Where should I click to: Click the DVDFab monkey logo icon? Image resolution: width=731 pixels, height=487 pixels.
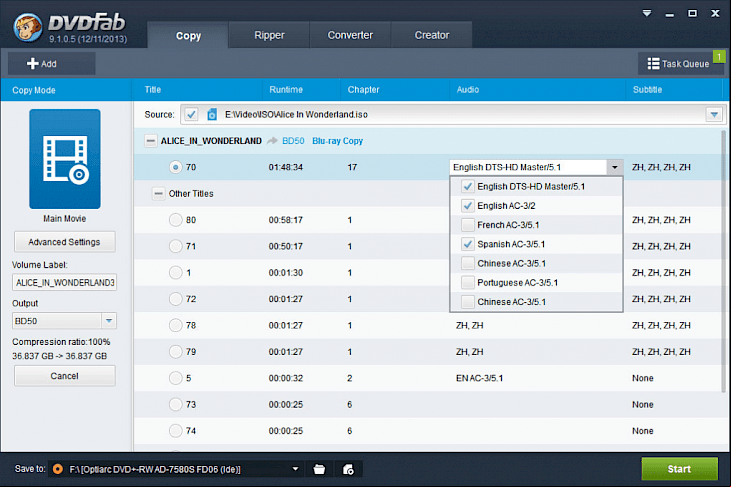(28, 27)
